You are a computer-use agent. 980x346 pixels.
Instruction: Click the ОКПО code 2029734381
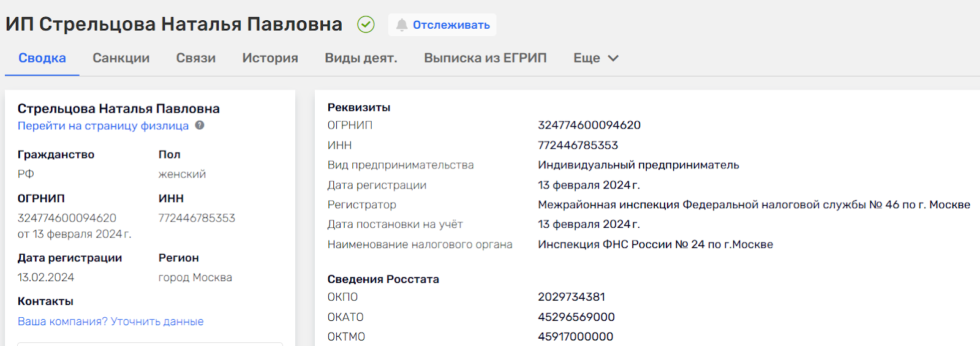click(571, 297)
